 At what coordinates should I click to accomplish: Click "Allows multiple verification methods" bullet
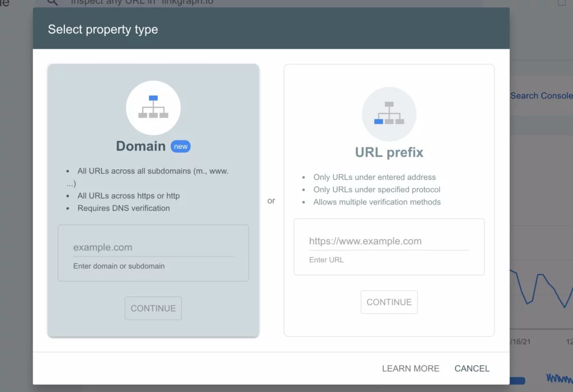(x=377, y=202)
